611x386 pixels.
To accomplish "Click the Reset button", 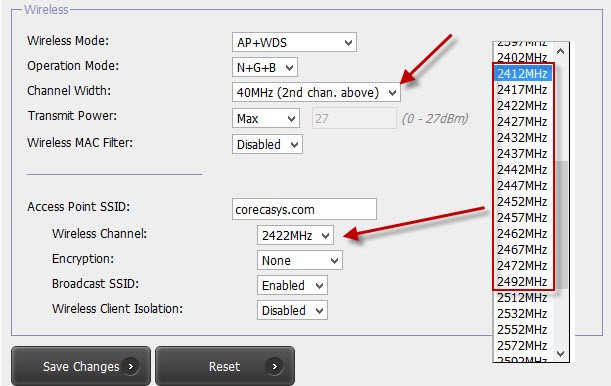I will click(x=225, y=366).
